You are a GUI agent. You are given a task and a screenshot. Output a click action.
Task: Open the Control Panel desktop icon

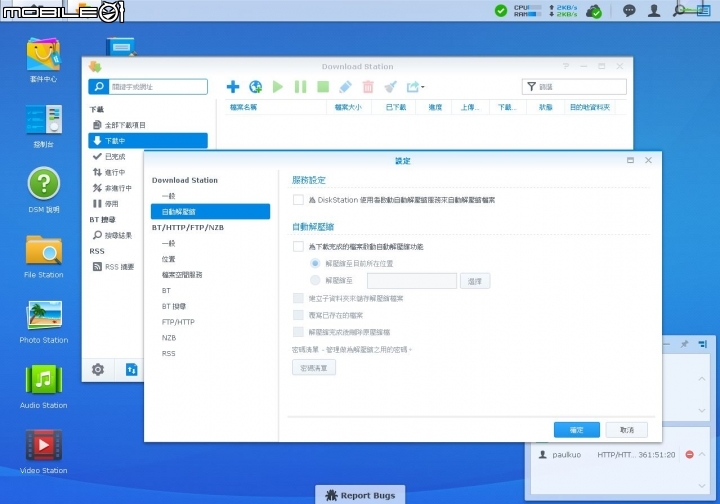[44, 119]
